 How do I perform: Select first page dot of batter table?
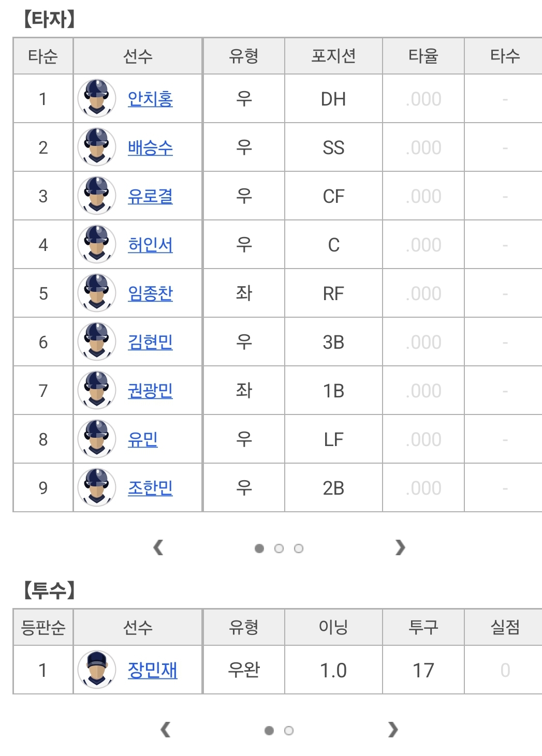(259, 549)
